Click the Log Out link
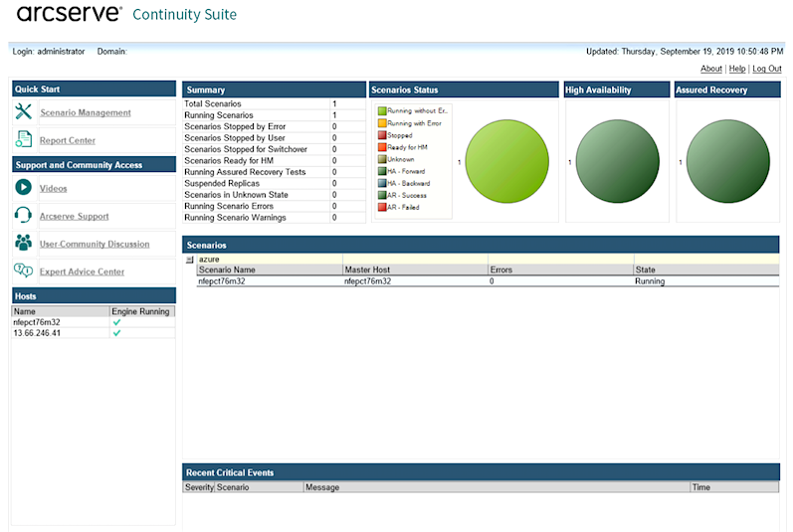793x532 pixels. 767,69
